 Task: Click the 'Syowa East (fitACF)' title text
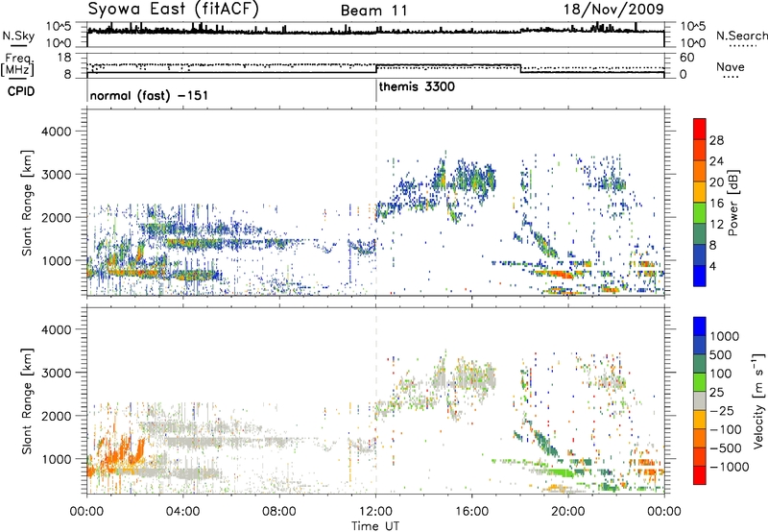(174, 9)
